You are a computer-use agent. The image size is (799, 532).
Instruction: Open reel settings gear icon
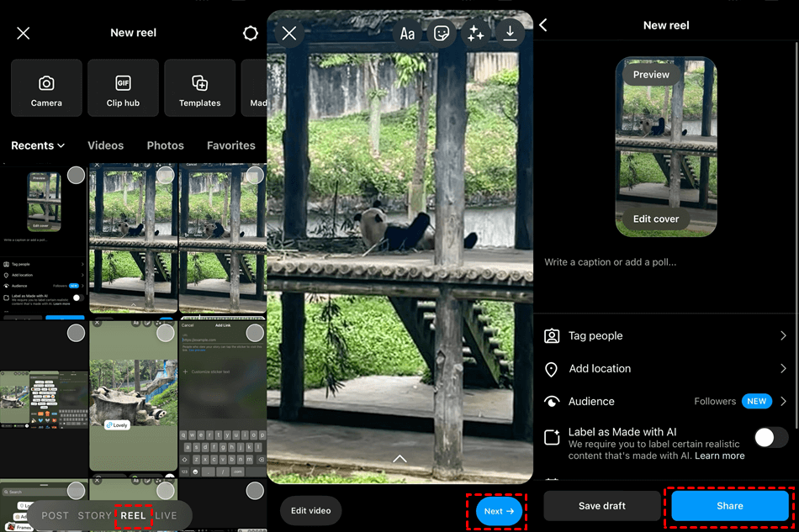250,33
